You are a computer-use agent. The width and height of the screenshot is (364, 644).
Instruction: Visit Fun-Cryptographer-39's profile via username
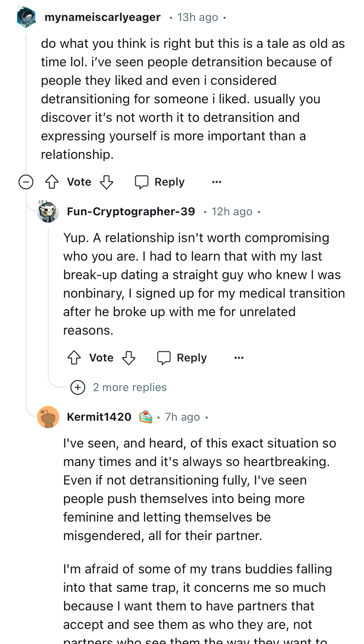coord(131,212)
